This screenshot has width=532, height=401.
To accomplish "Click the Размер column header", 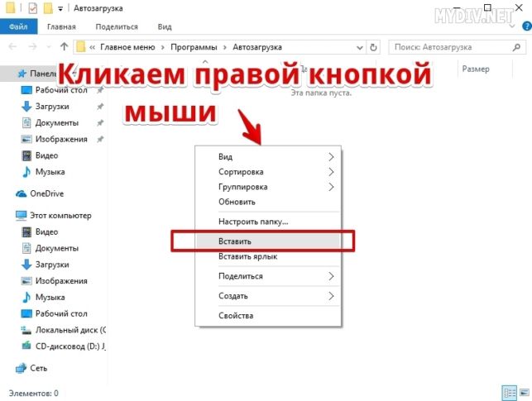I will point(476,69).
